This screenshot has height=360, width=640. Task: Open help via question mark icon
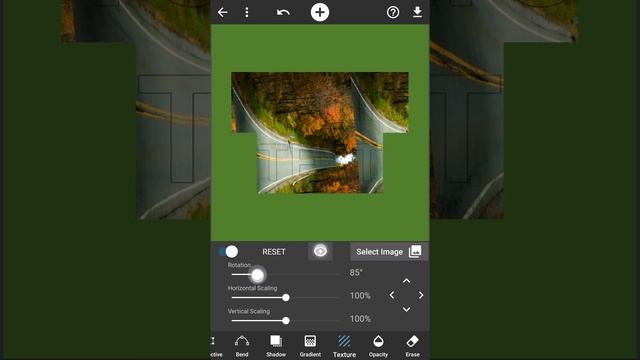393,12
